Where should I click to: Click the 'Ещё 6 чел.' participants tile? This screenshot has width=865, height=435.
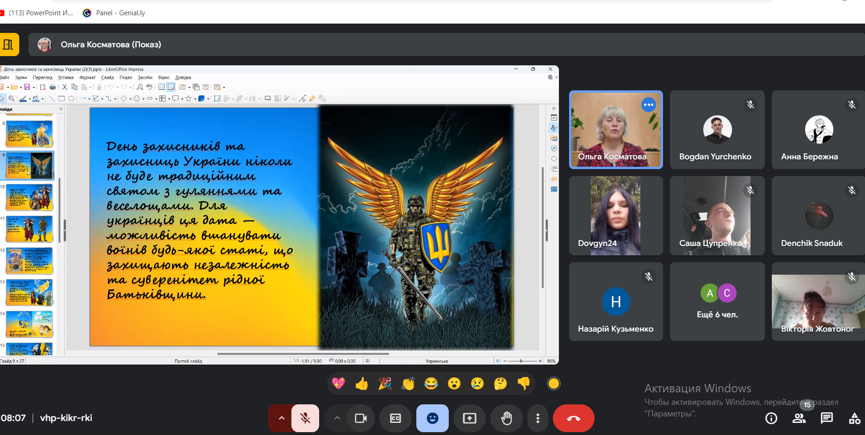pos(717,301)
